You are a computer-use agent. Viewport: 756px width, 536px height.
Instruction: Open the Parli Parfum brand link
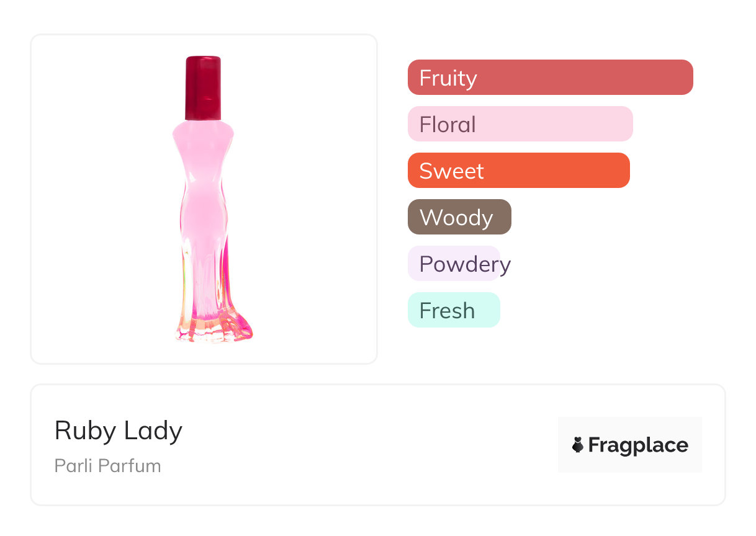click(x=107, y=465)
